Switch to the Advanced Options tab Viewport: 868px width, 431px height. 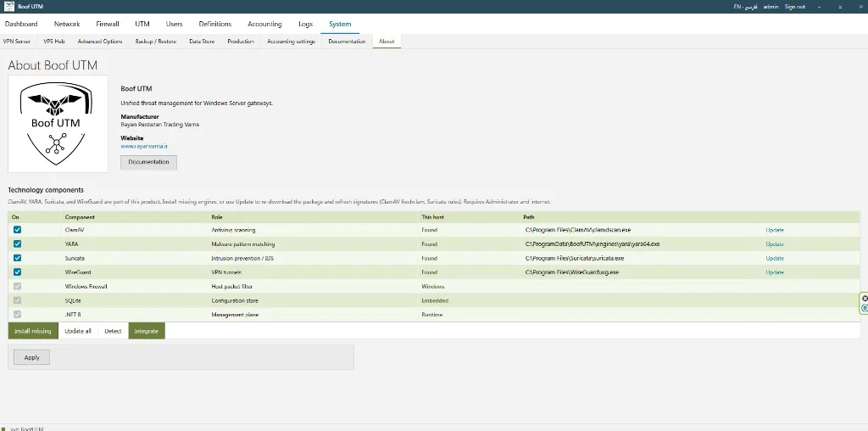coord(100,42)
